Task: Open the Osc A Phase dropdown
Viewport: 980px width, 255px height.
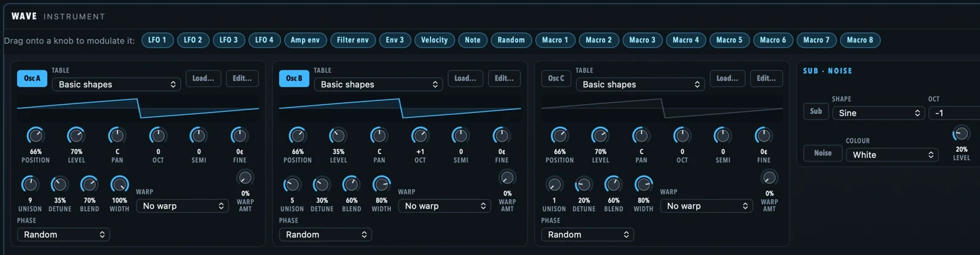Action: pos(64,235)
